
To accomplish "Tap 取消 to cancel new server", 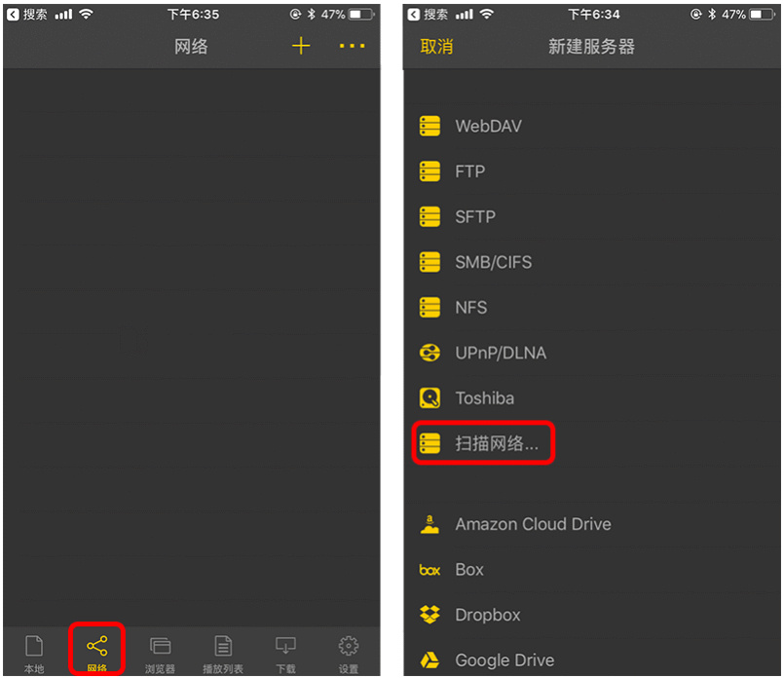I will tap(436, 47).
